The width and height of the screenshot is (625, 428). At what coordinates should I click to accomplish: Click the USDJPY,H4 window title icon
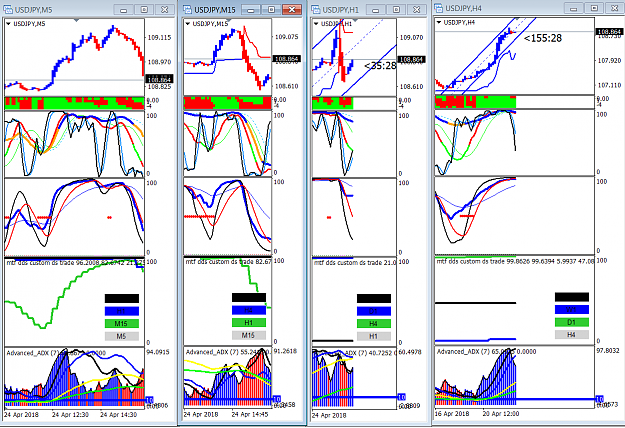pos(438,8)
